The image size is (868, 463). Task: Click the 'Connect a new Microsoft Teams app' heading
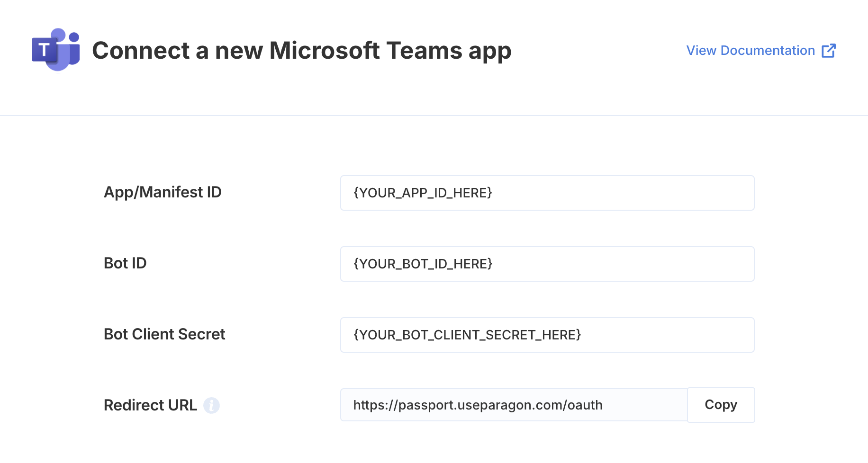[302, 51]
